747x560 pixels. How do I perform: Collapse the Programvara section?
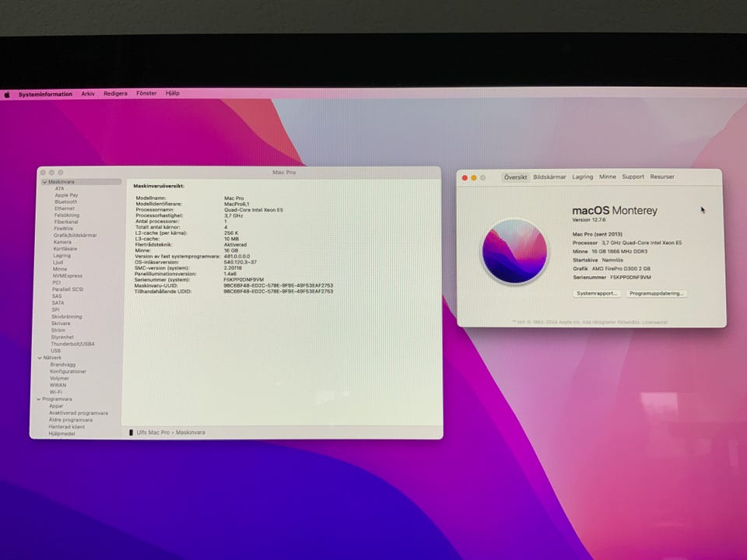coord(40,399)
